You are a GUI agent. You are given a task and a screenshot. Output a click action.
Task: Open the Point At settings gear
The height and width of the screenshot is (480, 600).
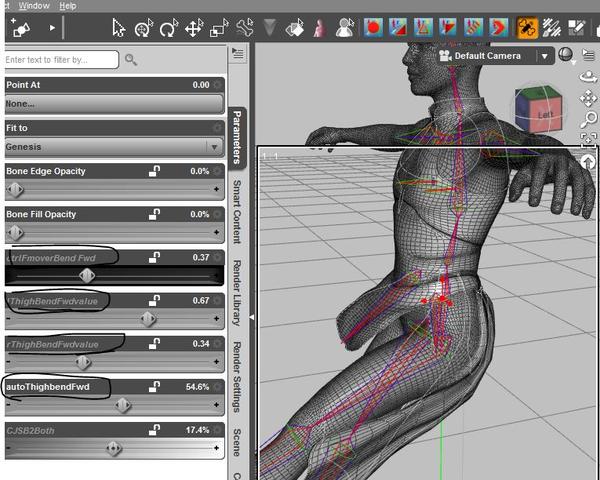coord(217,85)
